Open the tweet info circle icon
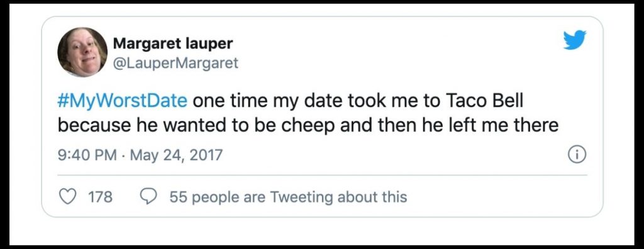 [x=577, y=155]
